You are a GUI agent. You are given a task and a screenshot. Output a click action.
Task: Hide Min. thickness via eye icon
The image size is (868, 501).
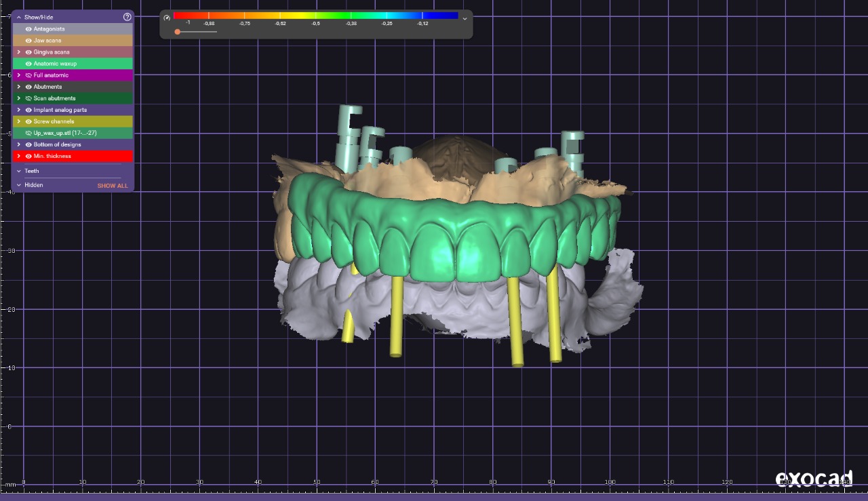coord(28,156)
